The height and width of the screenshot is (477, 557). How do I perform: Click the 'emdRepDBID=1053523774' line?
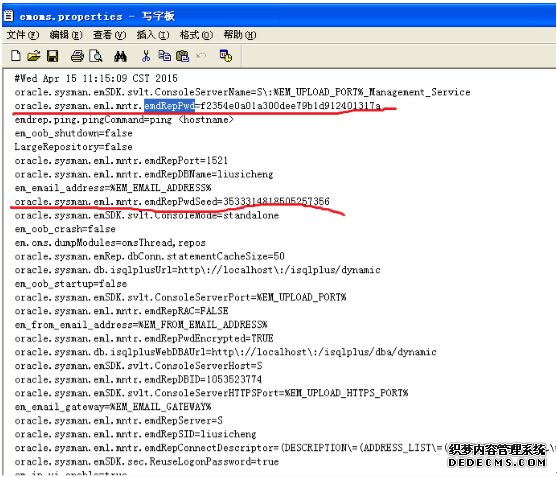tap(138, 379)
